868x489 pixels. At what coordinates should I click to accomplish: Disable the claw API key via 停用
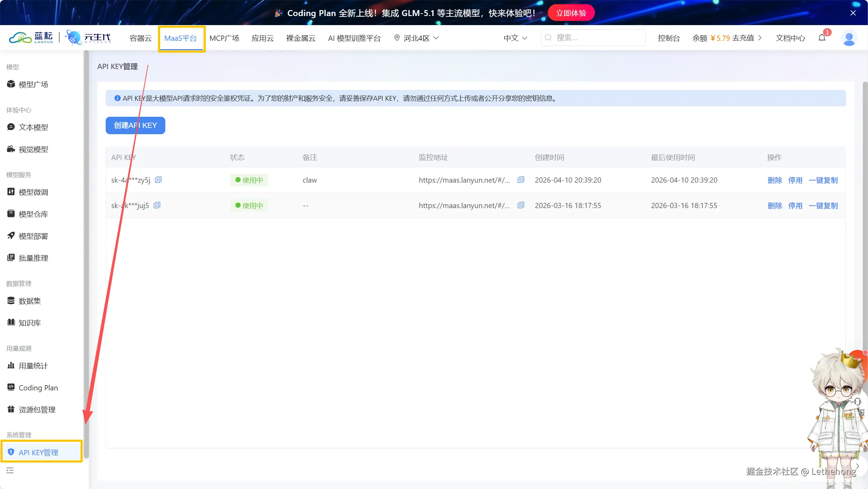pyautogui.click(x=795, y=180)
